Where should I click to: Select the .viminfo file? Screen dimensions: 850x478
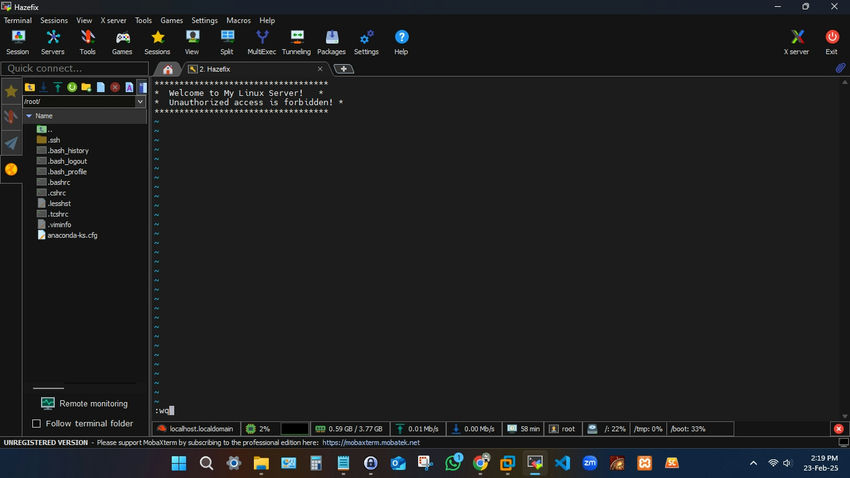[54, 224]
